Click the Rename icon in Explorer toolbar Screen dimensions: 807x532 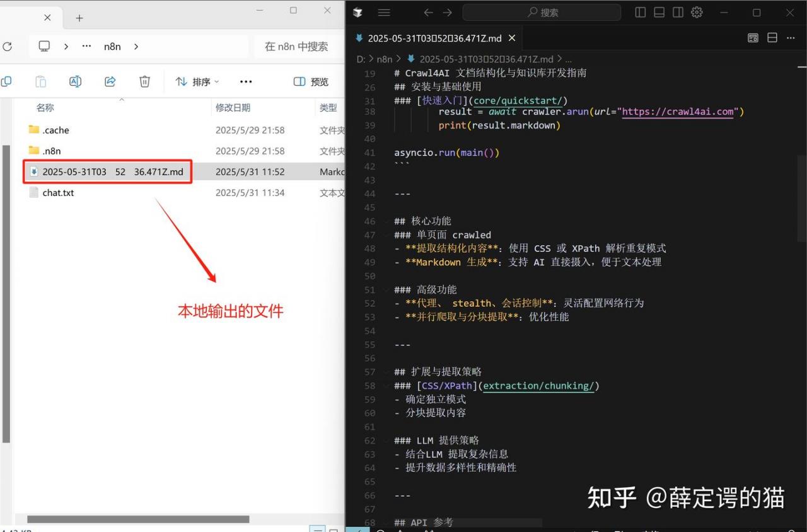[x=75, y=81]
